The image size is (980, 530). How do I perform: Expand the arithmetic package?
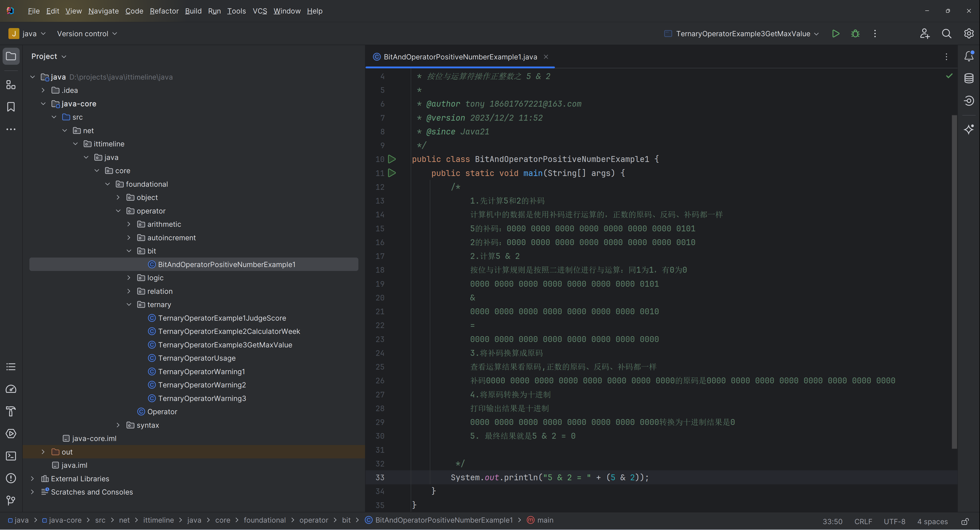click(129, 224)
